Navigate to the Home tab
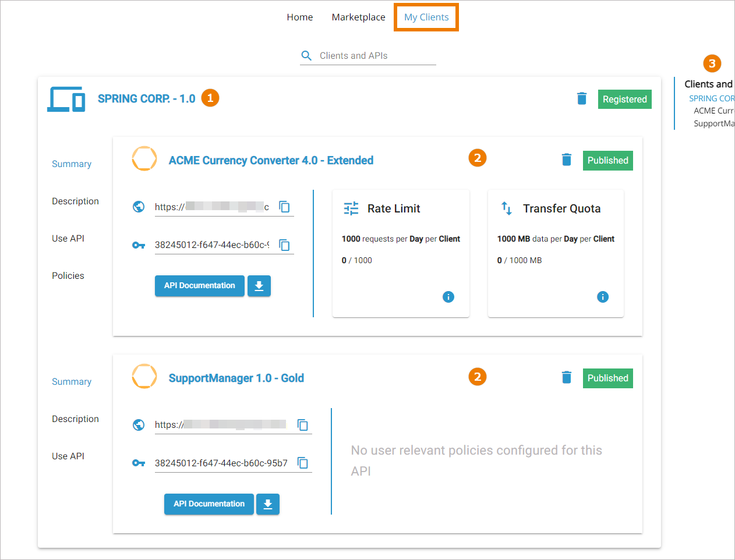The height and width of the screenshot is (560, 735). [300, 17]
